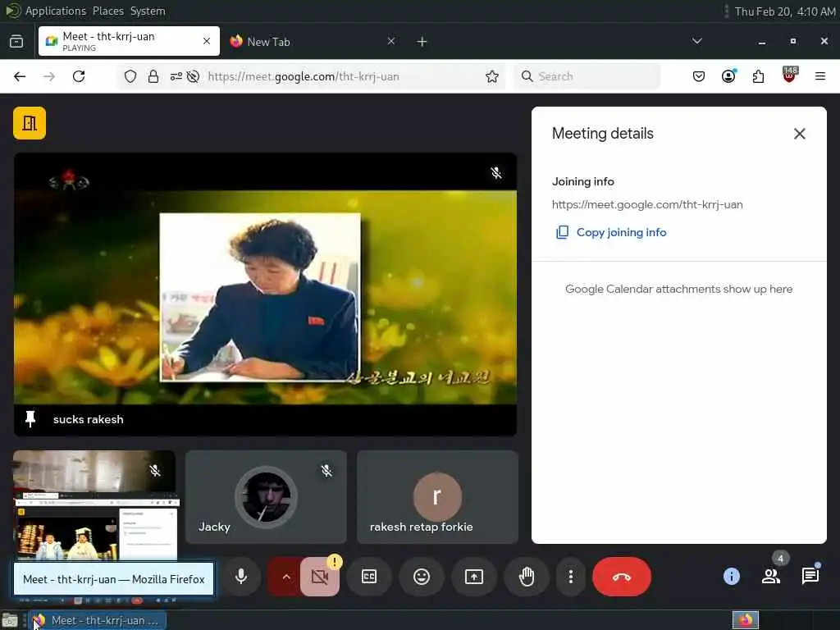Click the uBlock Origin extension icon
Screen dimensions: 840x630
click(x=789, y=75)
